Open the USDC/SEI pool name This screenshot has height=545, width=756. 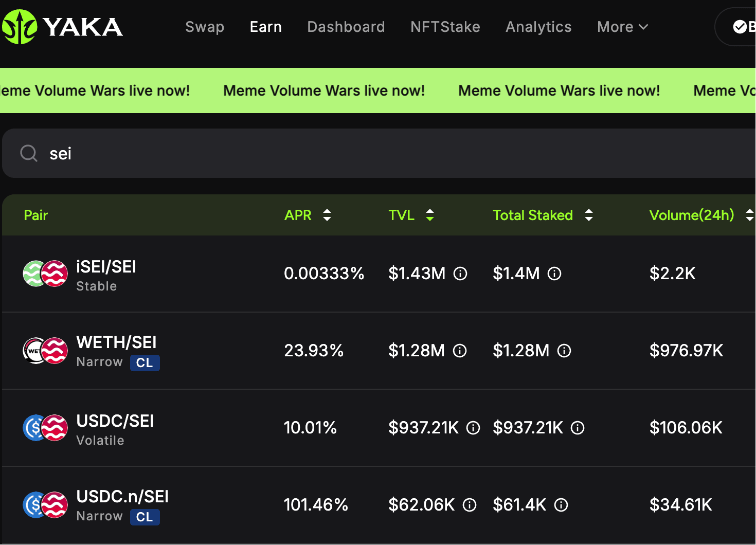pyautogui.click(x=115, y=421)
